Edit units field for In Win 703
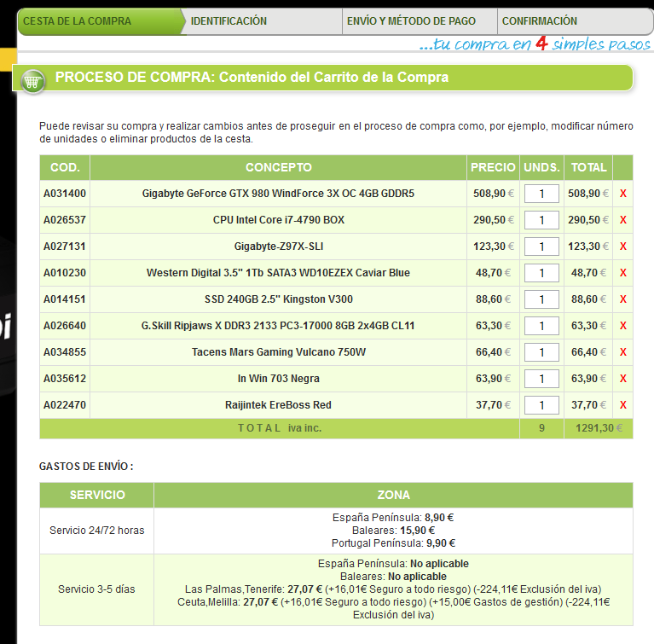 click(x=541, y=379)
